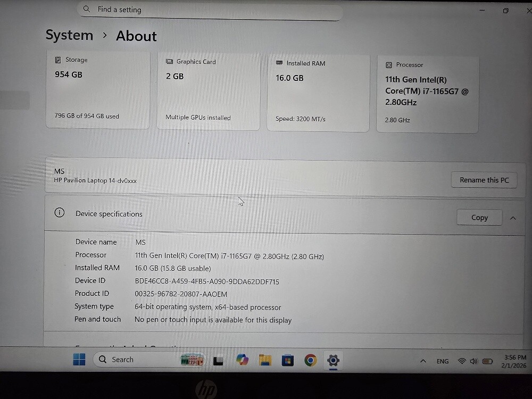Open the Storage card
The height and width of the screenshot is (399, 532).
click(98, 89)
